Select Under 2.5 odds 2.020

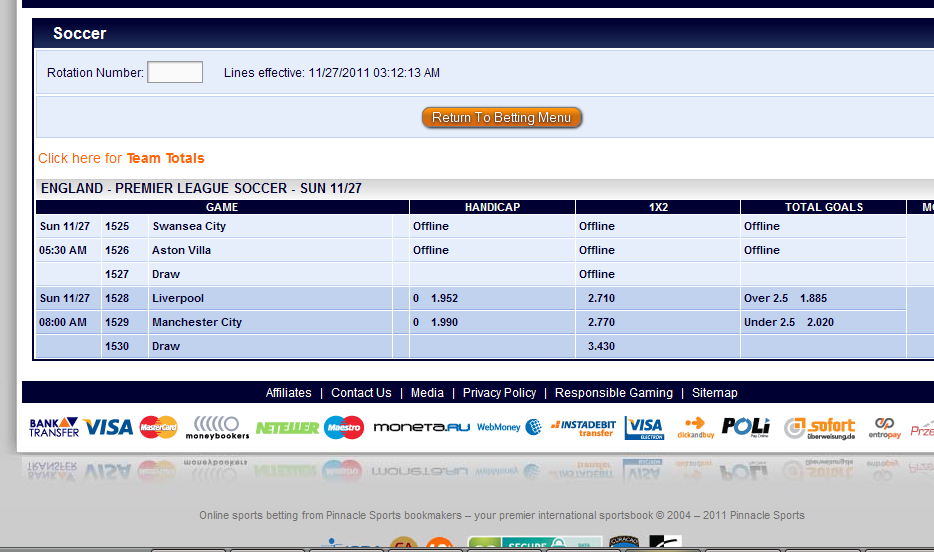(820, 322)
